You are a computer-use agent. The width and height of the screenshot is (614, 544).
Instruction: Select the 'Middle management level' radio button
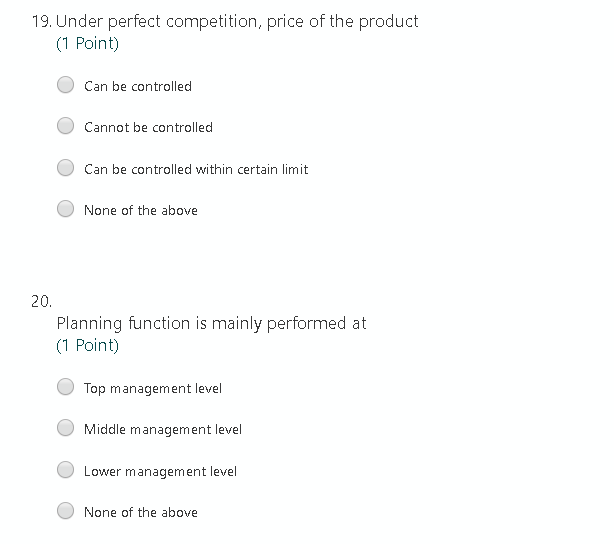click(65, 428)
